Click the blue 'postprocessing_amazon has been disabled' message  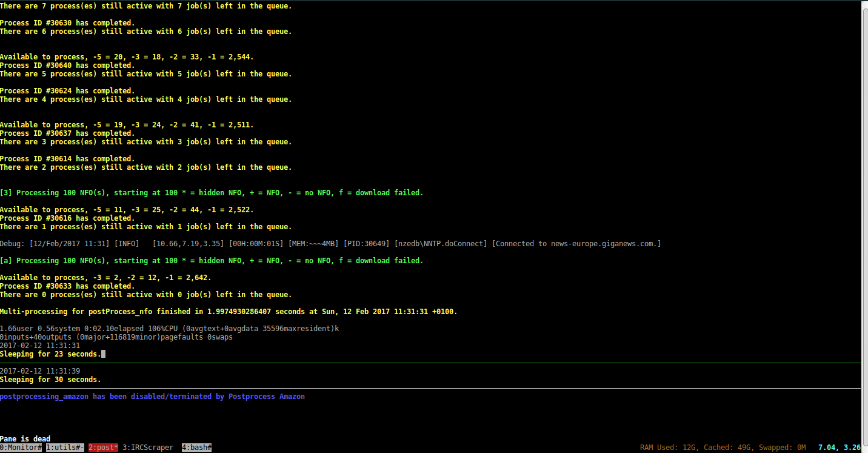(152, 397)
